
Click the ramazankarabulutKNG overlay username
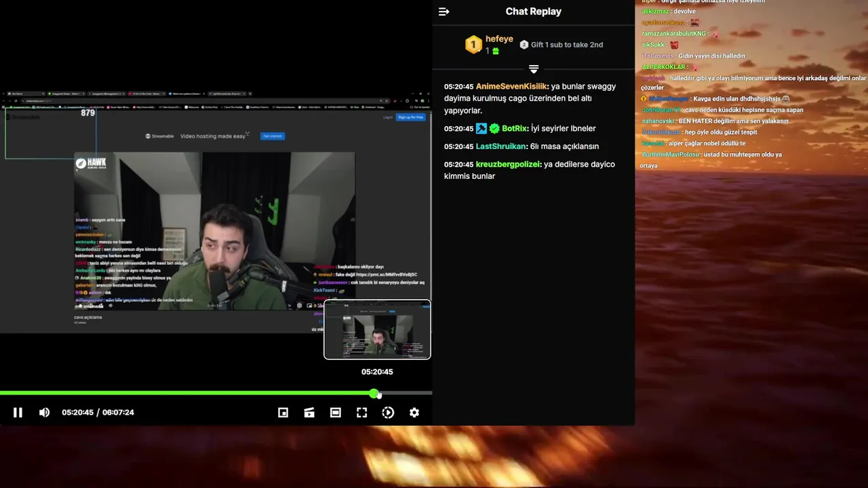tap(673, 34)
